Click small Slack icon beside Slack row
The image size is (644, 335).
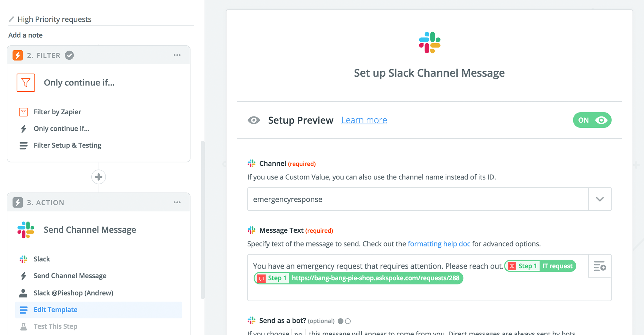click(24, 259)
